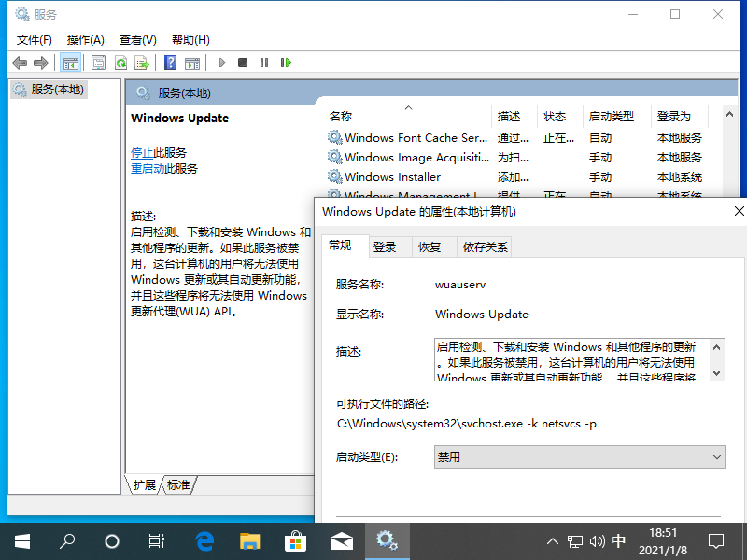
Task: Click the Export List toolbar icon
Action: coord(142,63)
